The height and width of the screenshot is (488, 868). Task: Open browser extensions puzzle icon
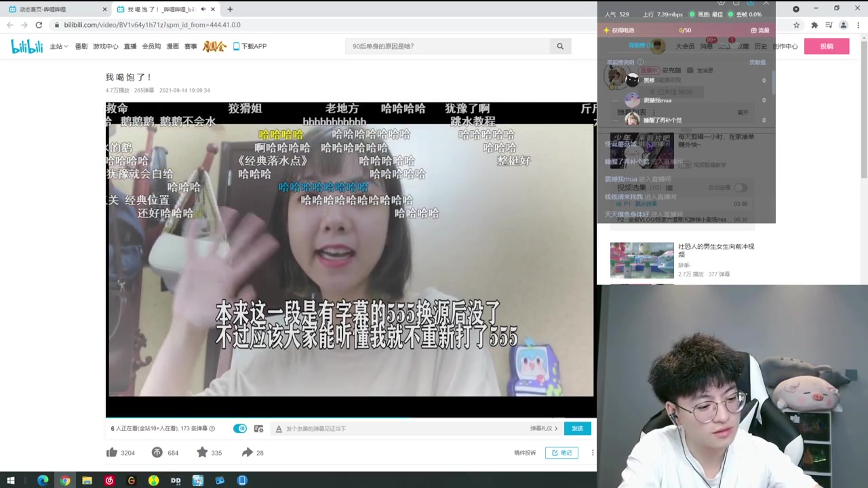(x=814, y=25)
